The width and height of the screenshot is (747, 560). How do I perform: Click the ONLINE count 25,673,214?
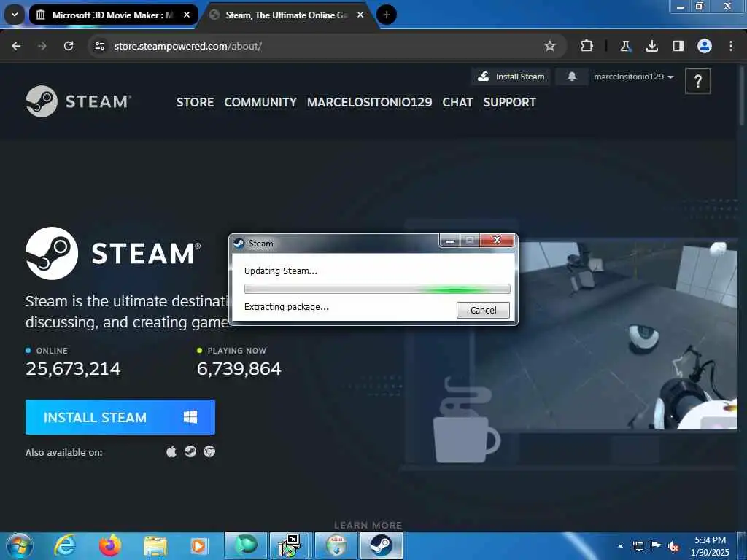[73, 368]
